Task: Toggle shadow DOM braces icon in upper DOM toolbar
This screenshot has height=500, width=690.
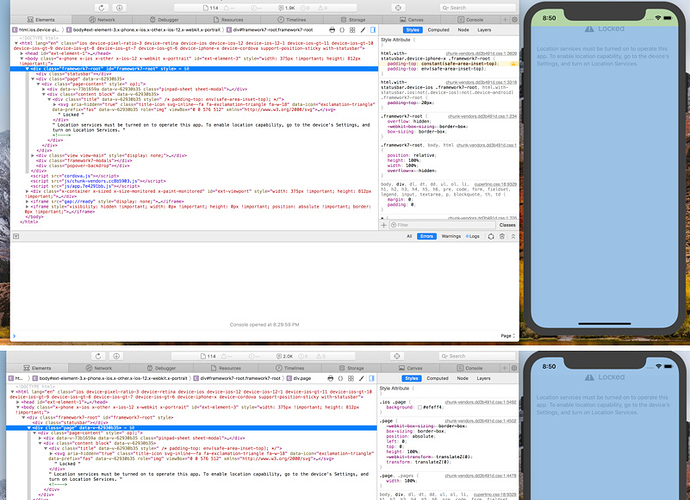Action: (x=342, y=29)
